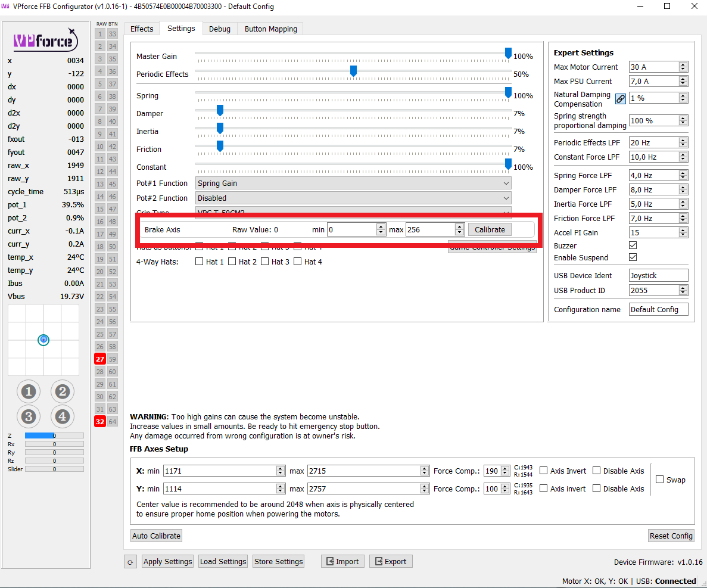Image resolution: width=707 pixels, height=588 pixels.
Task: Toggle the Swap axes checkbox
Action: (x=660, y=480)
